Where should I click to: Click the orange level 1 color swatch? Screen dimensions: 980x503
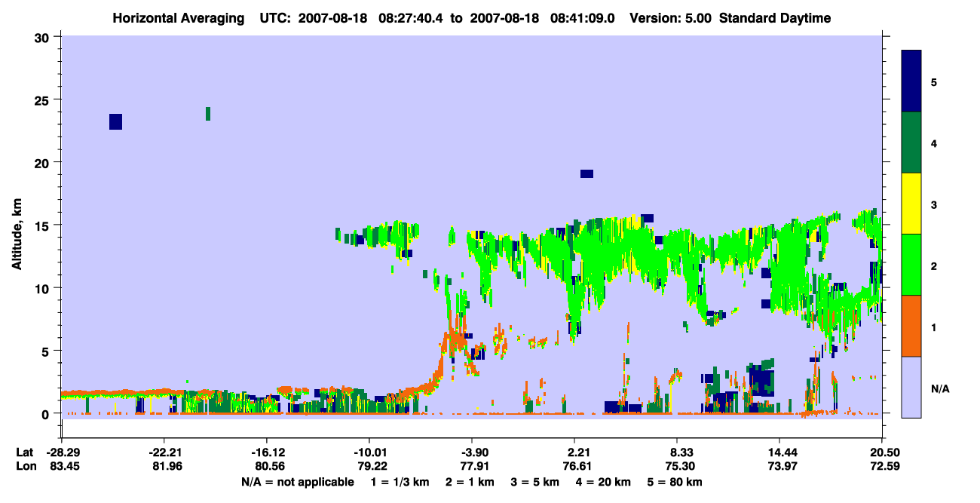(911, 326)
